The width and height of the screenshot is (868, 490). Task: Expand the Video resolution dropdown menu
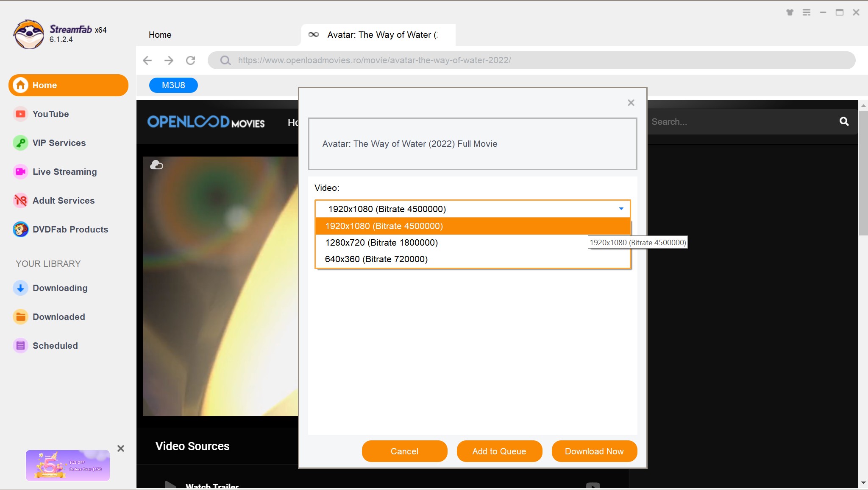621,209
